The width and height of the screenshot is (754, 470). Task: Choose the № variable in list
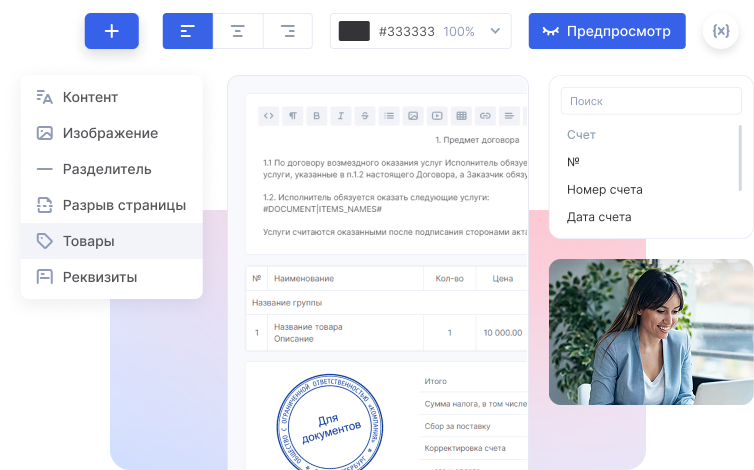573,162
